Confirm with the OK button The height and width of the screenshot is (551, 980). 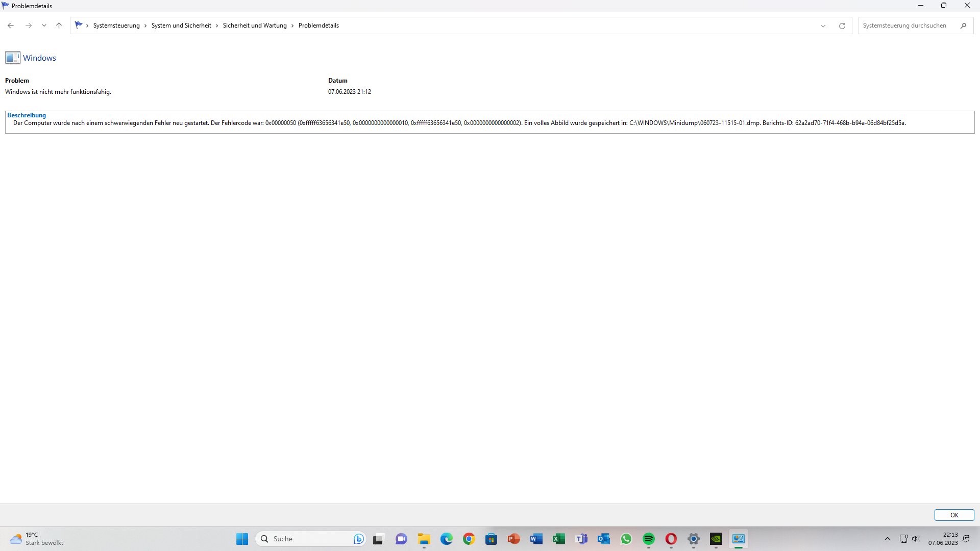[953, 515]
